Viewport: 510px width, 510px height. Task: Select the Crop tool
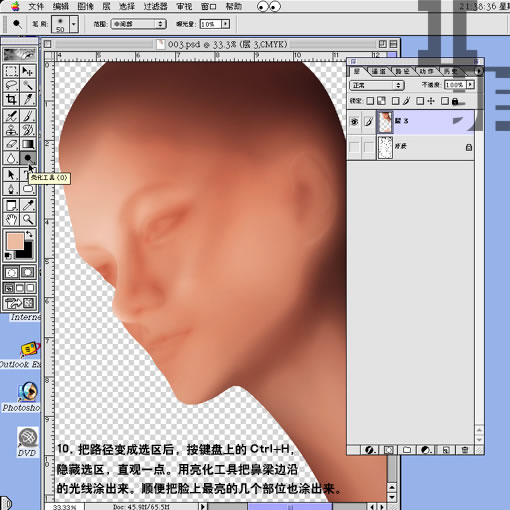(x=11, y=99)
